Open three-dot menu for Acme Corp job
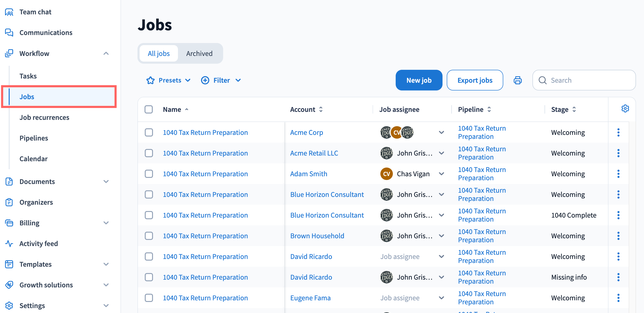The width and height of the screenshot is (644, 313). click(x=618, y=132)
